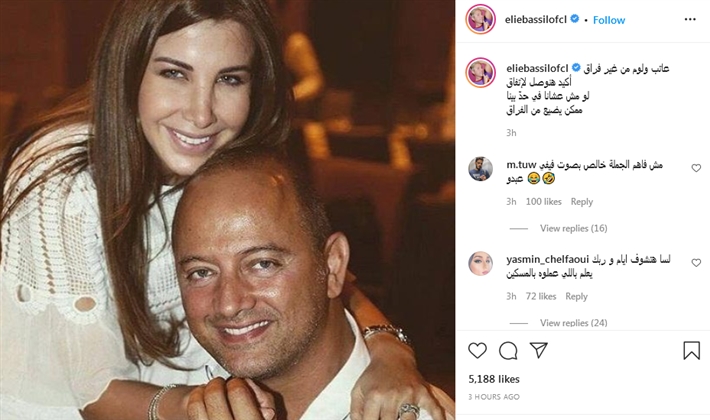The image size is (710, 420).
Task: Expand View replies (24)
Action: tap(573, 323)
